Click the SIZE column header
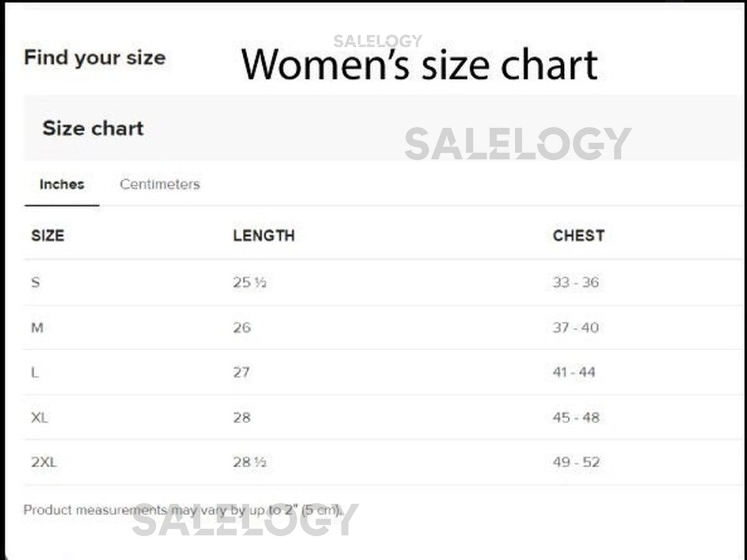The height and width of the screenshot is (560, 747). 48,236
